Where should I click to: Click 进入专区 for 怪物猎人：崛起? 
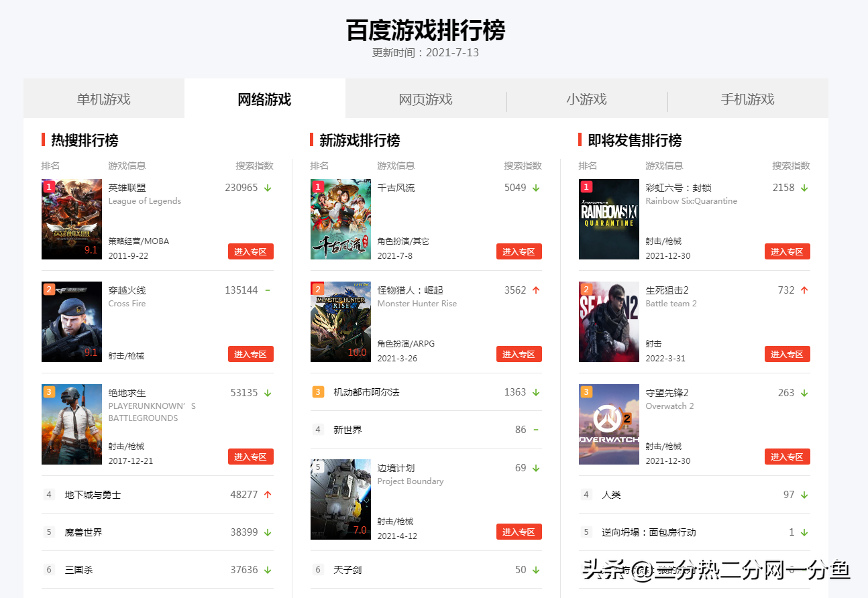pyautogui.click(x=519, y=354)
